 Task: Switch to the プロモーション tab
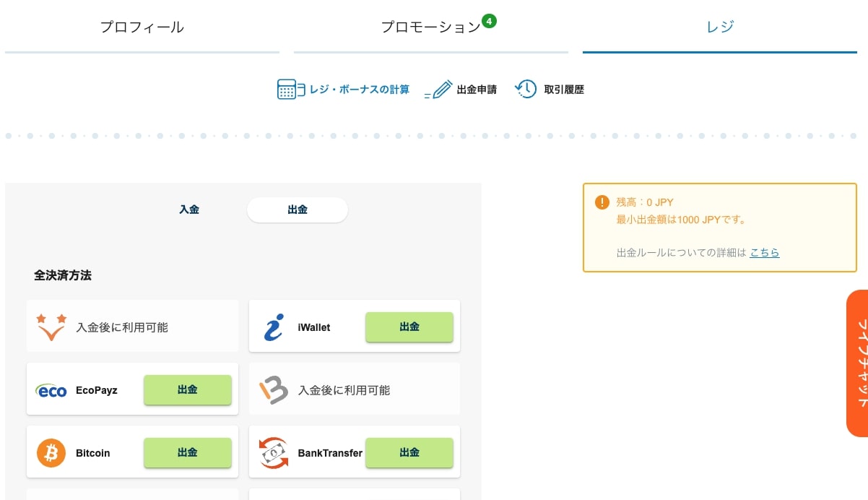[x=430, y=27]
